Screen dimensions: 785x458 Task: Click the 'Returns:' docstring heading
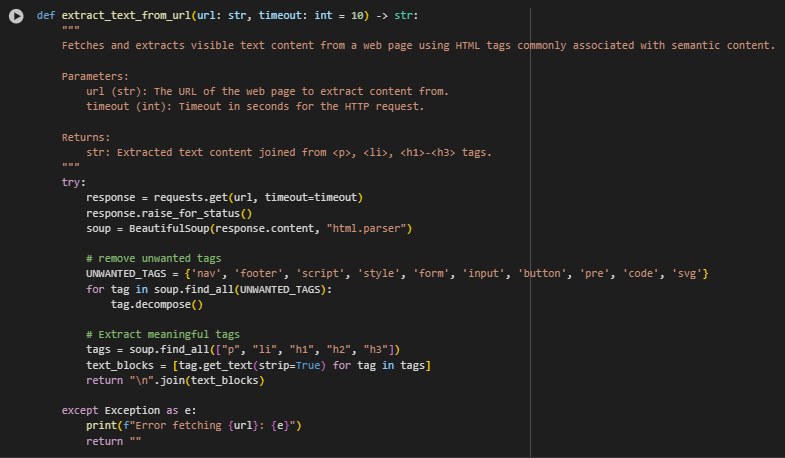click(86, 137)
